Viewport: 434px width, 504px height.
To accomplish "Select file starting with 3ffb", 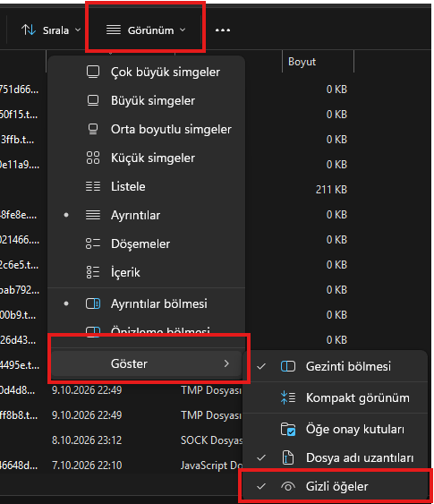I will coord(17,140).
